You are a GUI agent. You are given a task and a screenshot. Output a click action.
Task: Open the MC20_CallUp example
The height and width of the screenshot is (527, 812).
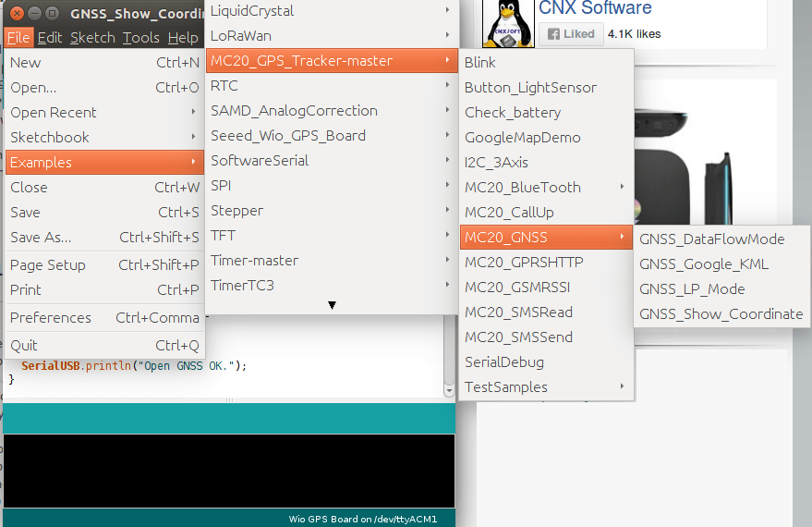(x=546, y=212)
